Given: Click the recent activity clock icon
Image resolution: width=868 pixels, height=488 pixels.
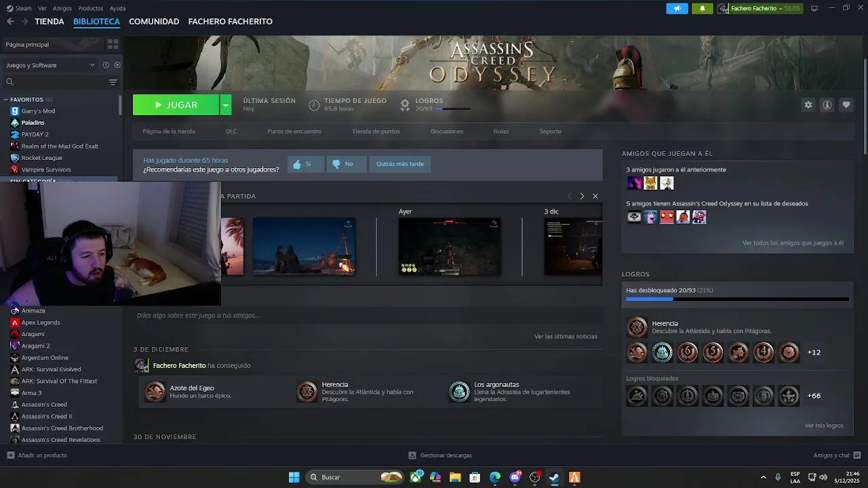Looking at the screenshot, I should [106, 65].
